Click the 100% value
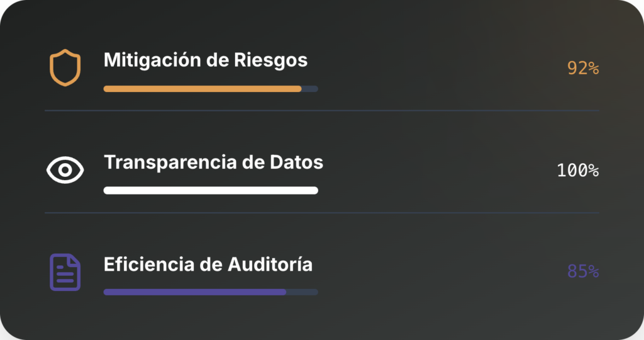This screenshot has width=644, height=340. (577, 170)
